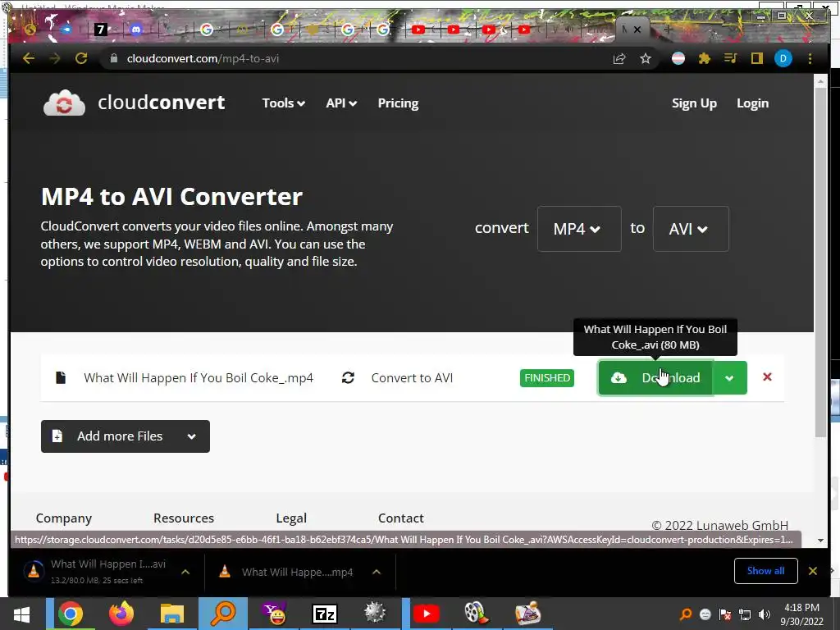Expand the API menu
Image resolution: width=840 pixels, height=630 pixels.
pos(341,103)
